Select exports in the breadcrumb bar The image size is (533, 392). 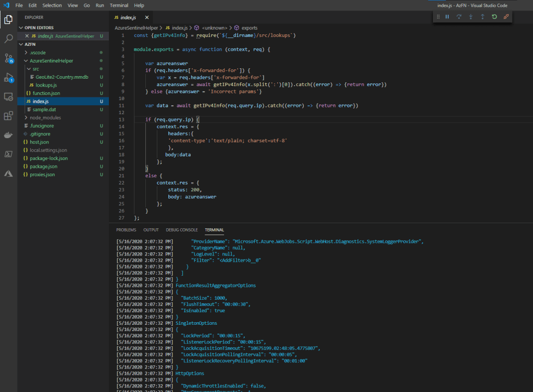tap(249, 28)
